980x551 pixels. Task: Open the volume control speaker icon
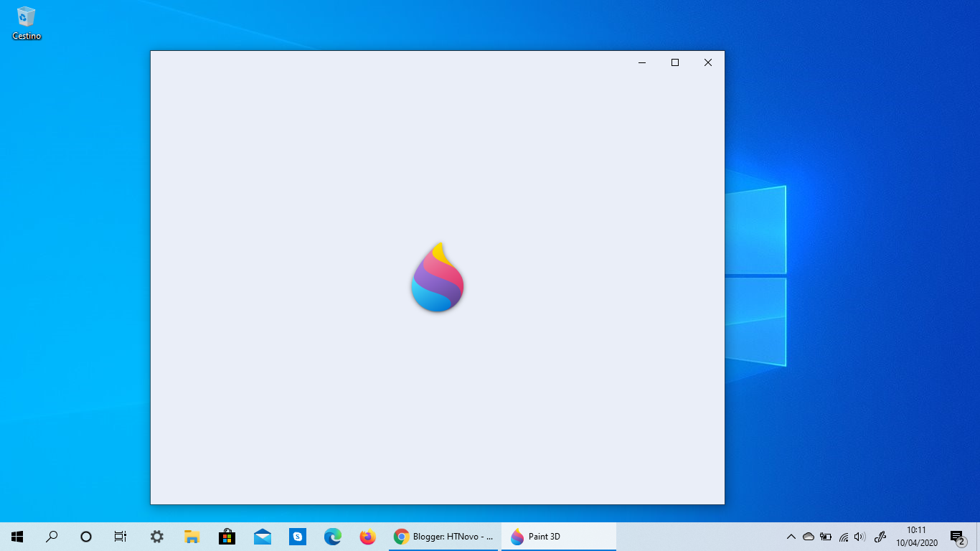click(860, 537)
